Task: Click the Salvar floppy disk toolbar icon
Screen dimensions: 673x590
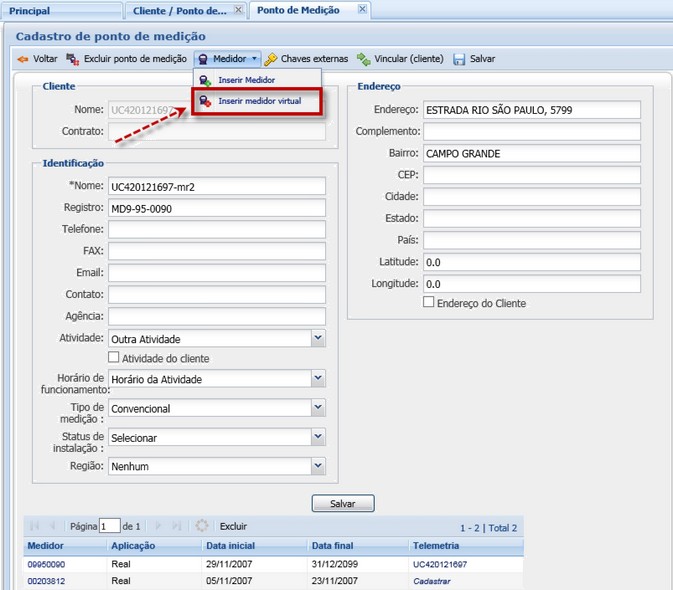Action: pyautogui.click(x=460, y=59)
